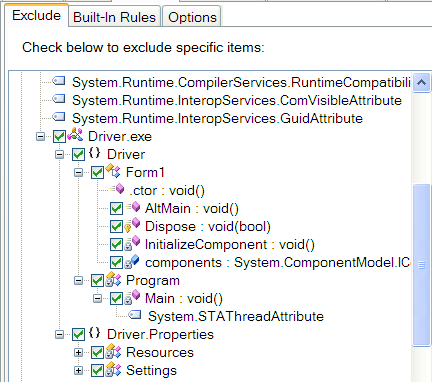Select the Driver.Properties label
The height and width of the screenshot is (382, 432).
[160, 334]
